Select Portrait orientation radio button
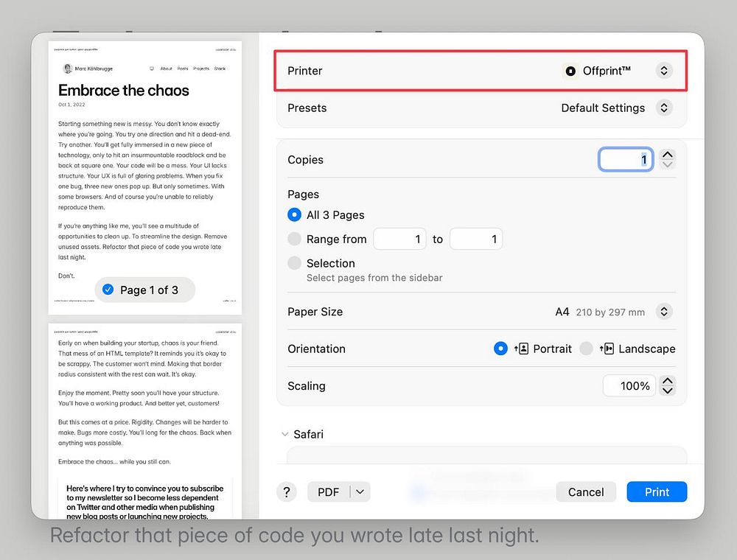Screen dimensions: 737x560 click(500, 349)
